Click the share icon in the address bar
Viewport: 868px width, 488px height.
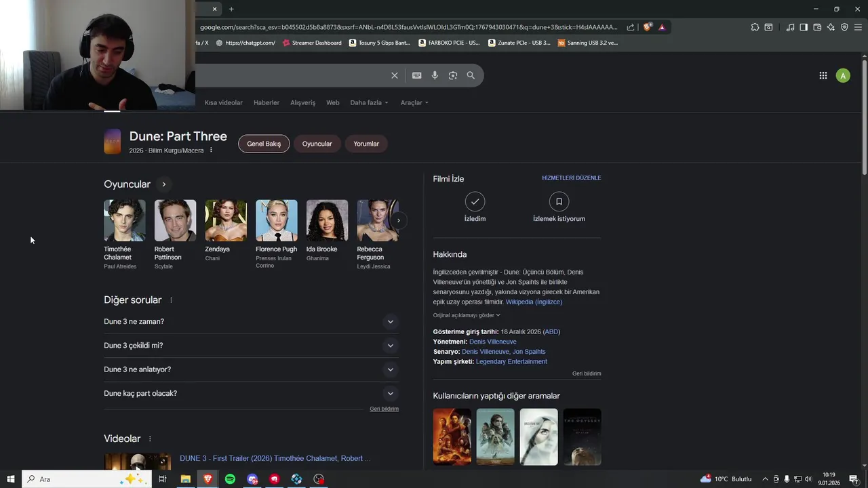[x=631, y=27]
